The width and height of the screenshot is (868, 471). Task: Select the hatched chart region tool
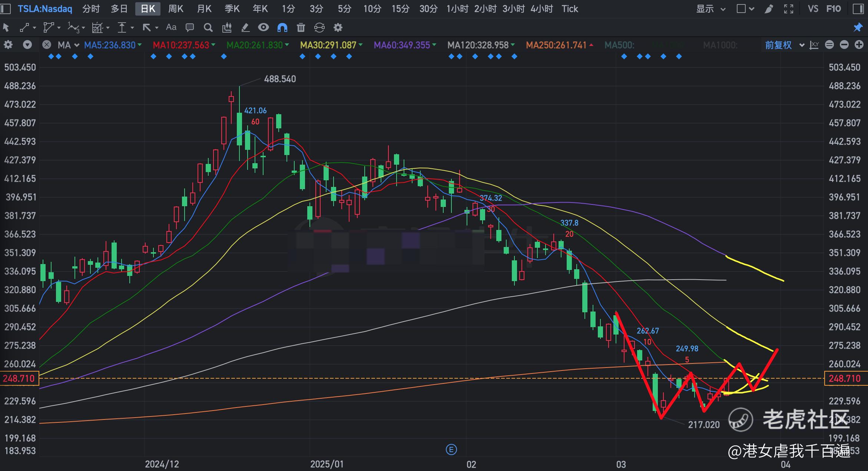click(x=97, y=27)
